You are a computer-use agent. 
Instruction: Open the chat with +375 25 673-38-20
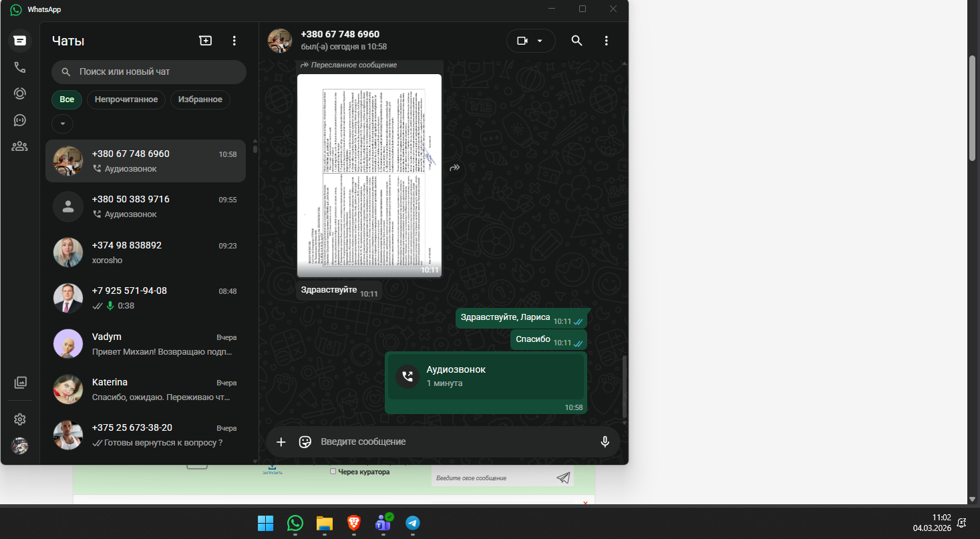click(x=146, y=435)
